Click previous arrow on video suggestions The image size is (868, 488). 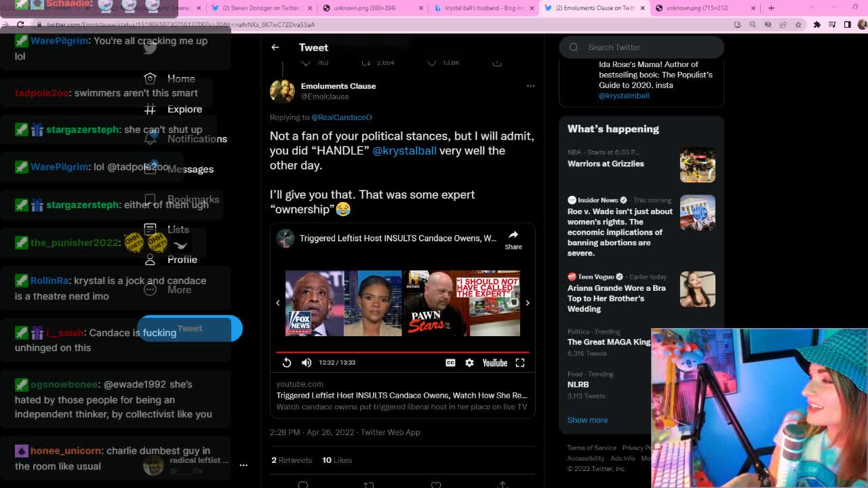[277, 303]
